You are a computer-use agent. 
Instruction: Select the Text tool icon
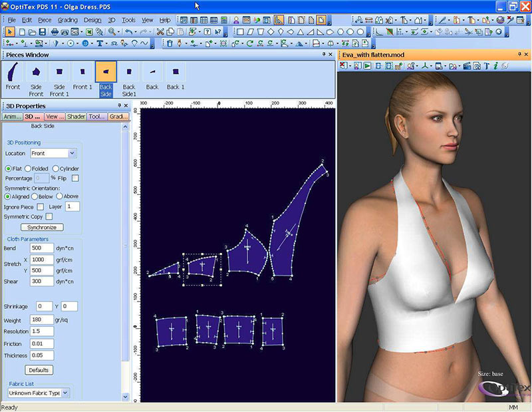tap(100, 43)
